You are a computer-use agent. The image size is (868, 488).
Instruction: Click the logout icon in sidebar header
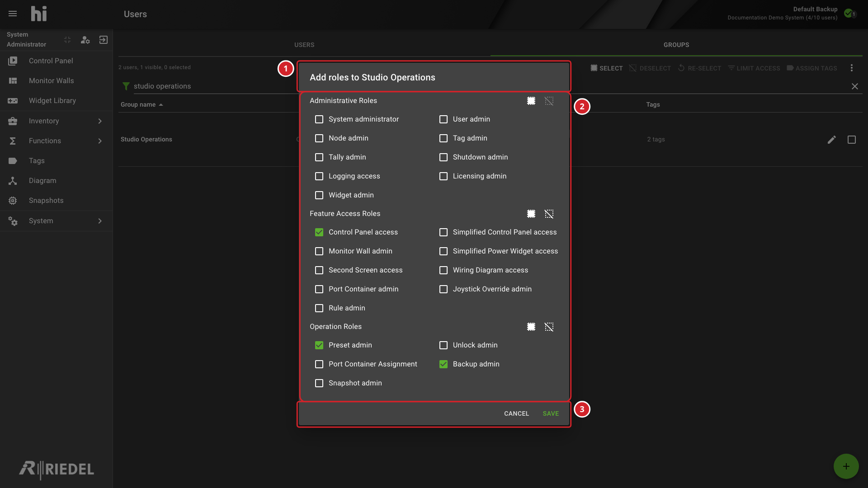(103, 40)
